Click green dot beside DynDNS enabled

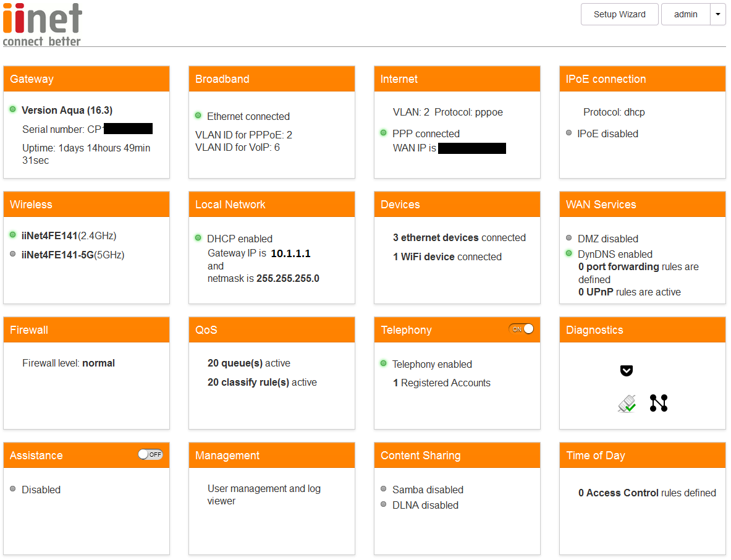coord(568,253)
